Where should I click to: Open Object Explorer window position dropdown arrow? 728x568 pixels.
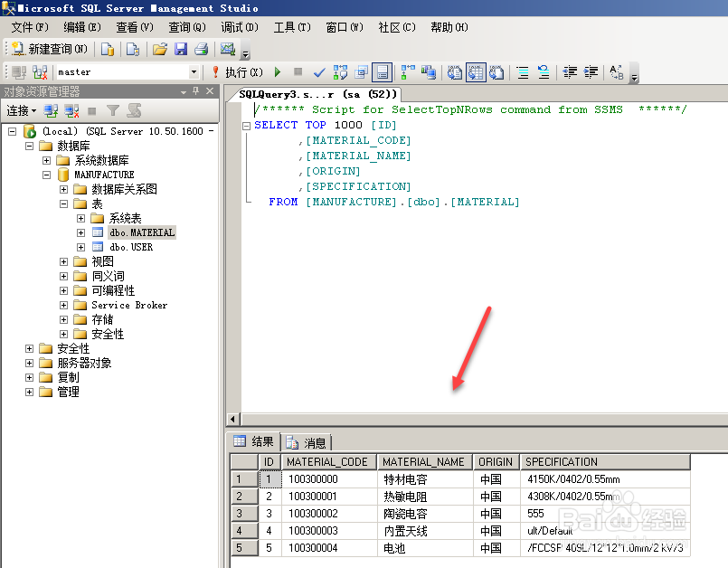coord(184,91)
